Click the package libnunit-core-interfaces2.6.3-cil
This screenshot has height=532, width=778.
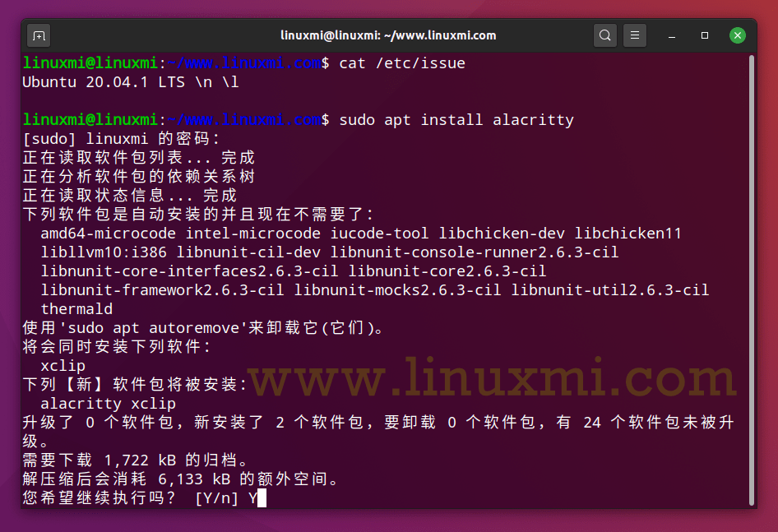coord(189,271)
